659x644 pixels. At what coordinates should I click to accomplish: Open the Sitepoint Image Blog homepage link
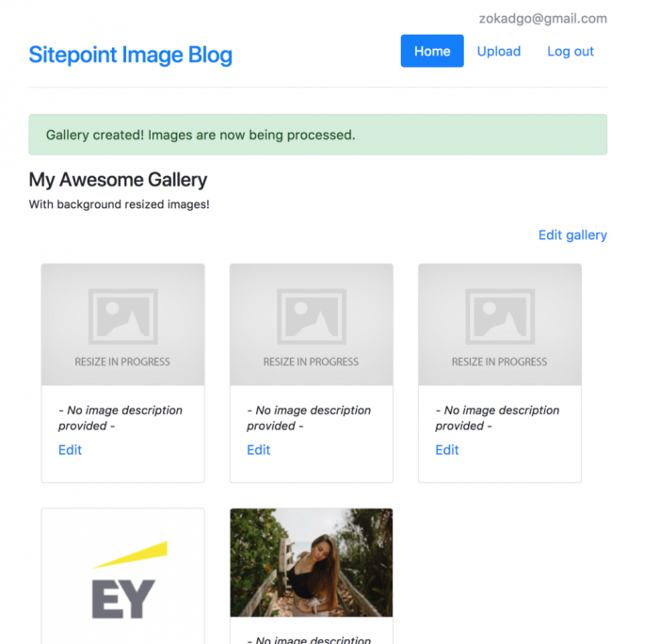[130, 55]
